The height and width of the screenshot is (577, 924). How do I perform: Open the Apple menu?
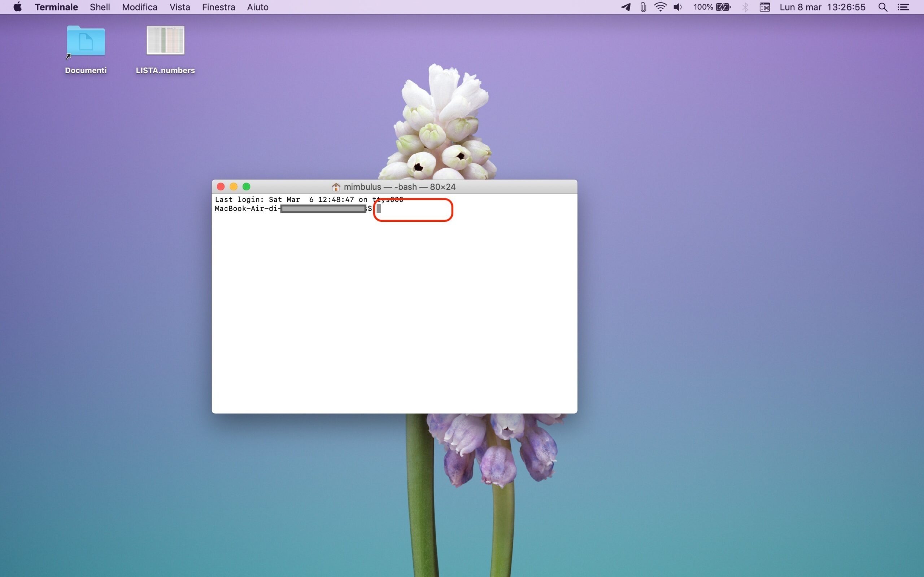[18, 7]
